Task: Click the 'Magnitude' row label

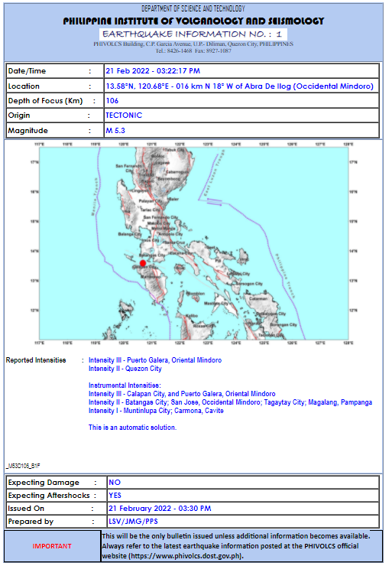Action: 28,131
